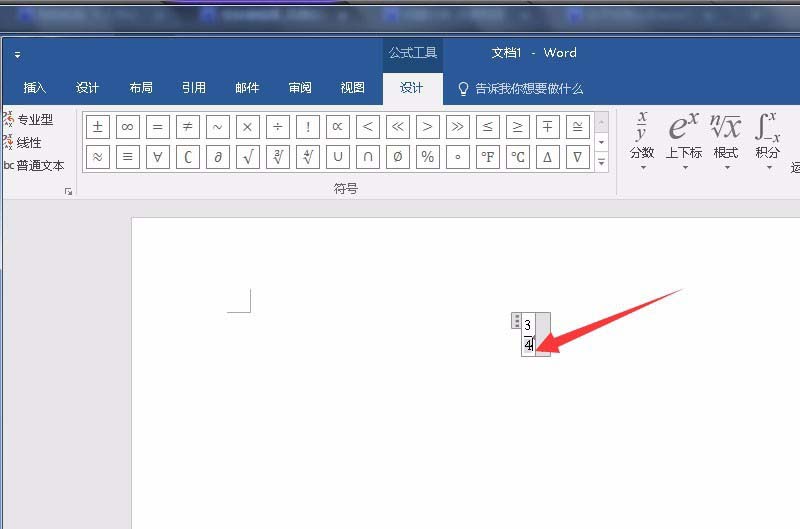
Task: Switch to the 引用 tab
Action: 194,88
